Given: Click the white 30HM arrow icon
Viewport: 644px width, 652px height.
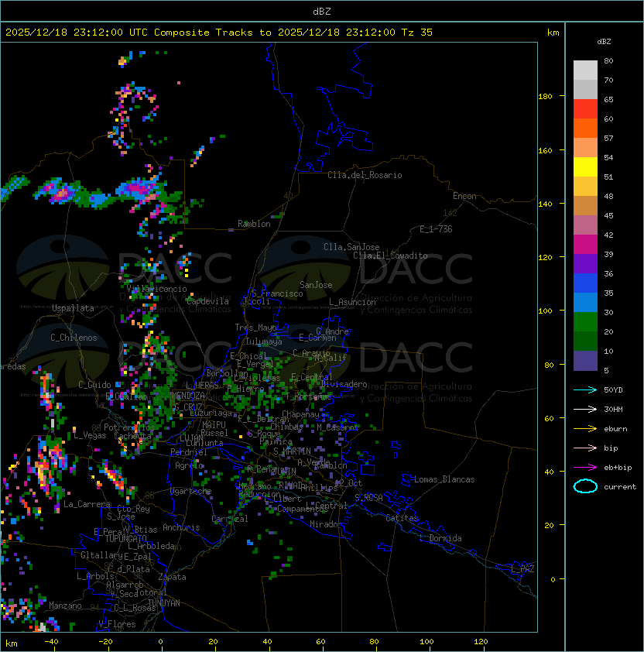Looking at the screenshot, I should (x=585, y=409).
